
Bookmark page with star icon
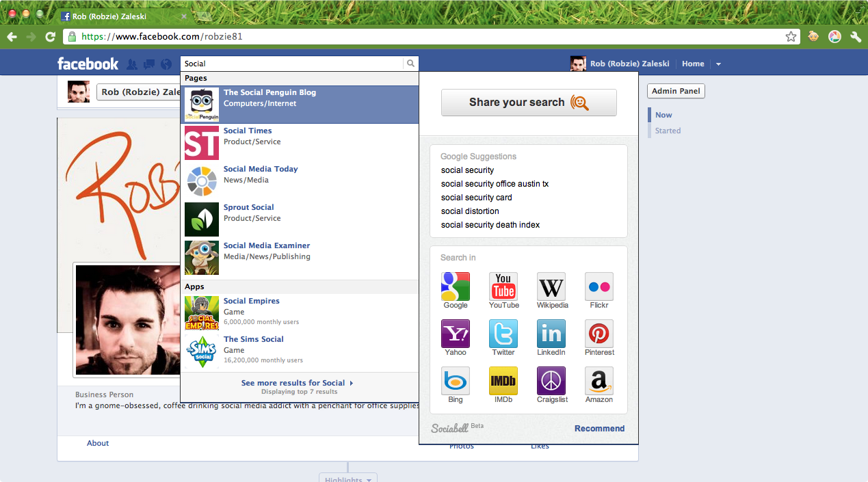(791, 37)
